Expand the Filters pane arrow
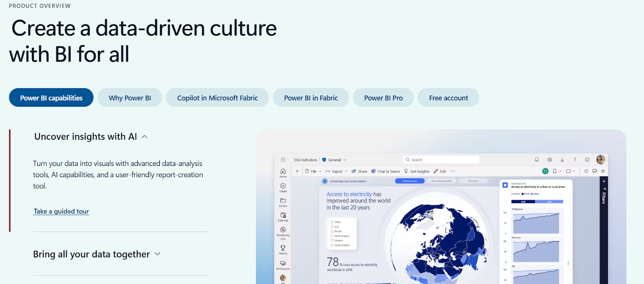 coord(604,181)
